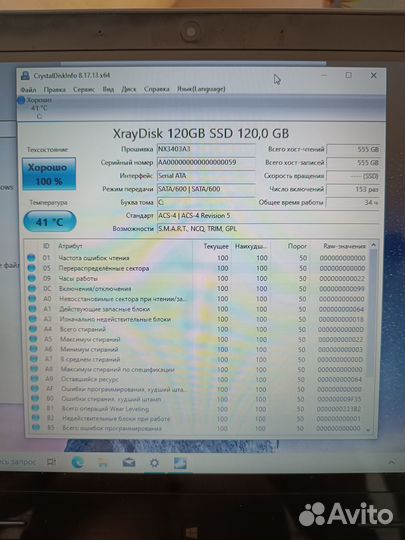Open File Explorer from the taskbar
The width and height of the screenshot is (405, 540).
pos(103,463)
